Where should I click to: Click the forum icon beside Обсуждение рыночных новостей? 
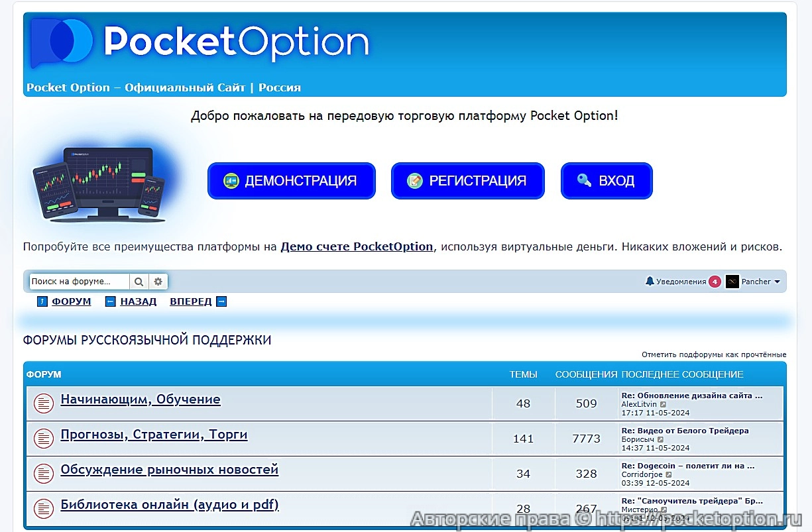point(43,473)
